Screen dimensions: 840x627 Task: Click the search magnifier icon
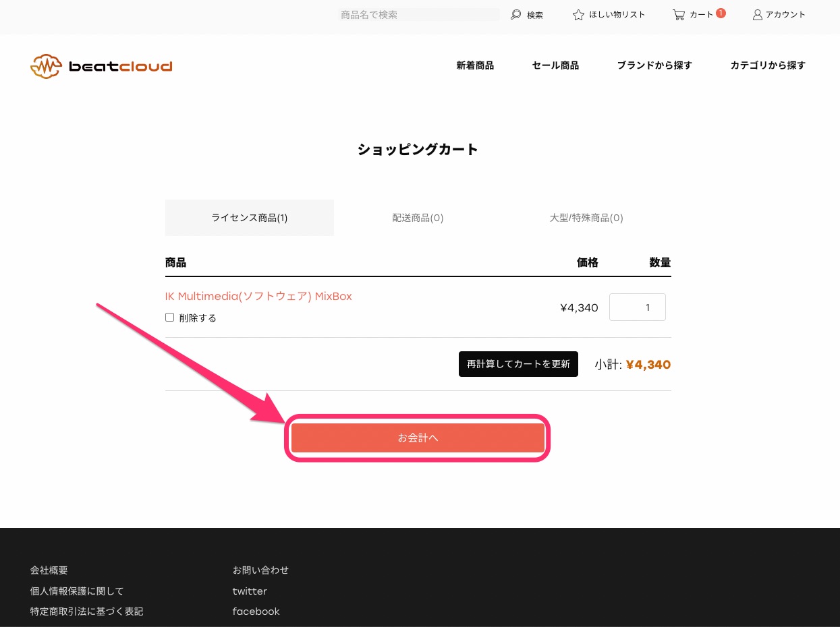point(515,14)
